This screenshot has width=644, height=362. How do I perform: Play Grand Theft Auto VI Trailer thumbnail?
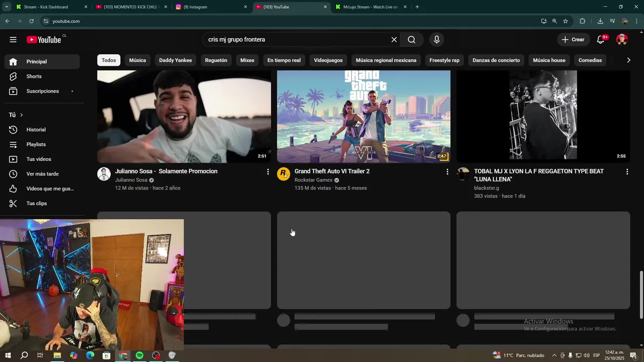coord(364,117)
